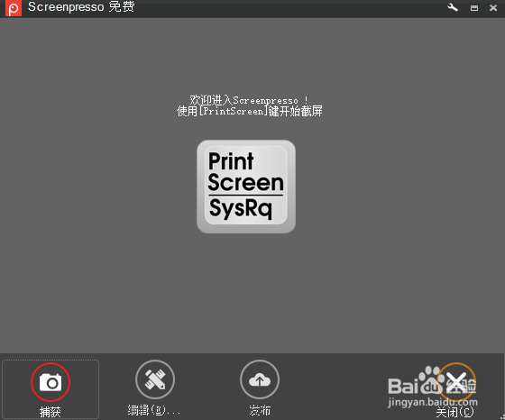Viewport: 505px width, 420px height.
Task: Click the welcome text 欢迎进入Screenpresso
Action: [x=249, y=100]
